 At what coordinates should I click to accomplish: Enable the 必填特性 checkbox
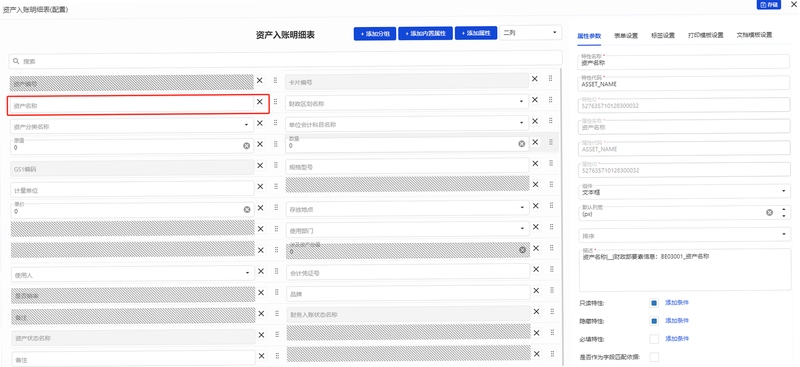click(x=654, y=339)
